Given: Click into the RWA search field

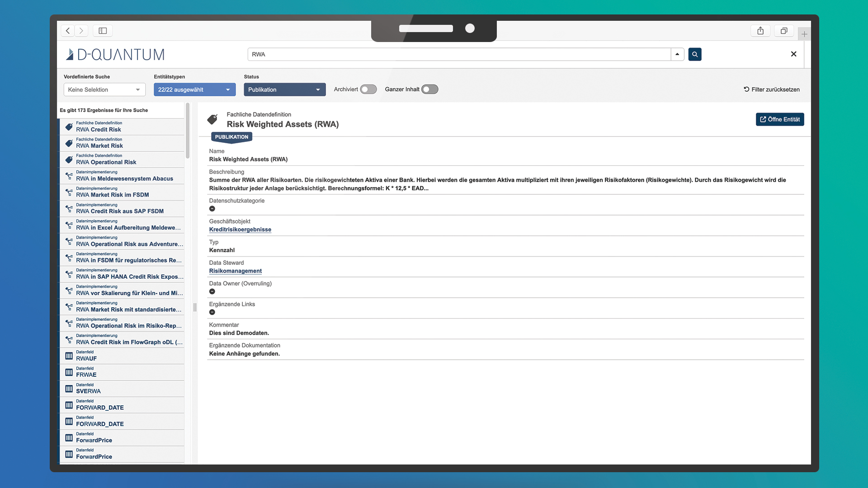Looking at the screenshot, I should (459, 54).
